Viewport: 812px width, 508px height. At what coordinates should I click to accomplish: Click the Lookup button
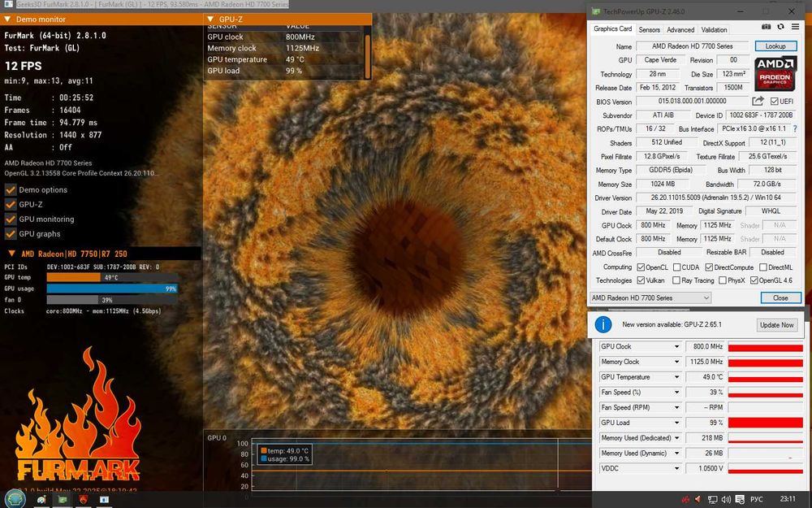click(775, 46)
